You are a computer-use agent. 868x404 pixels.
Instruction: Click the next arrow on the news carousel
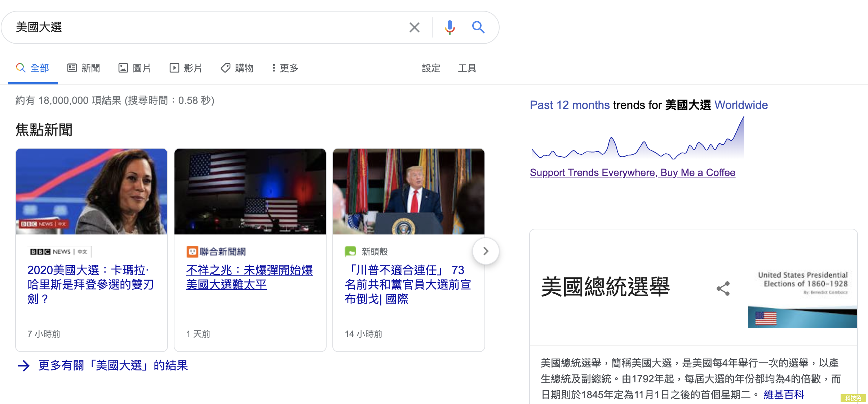coord(486,251)
